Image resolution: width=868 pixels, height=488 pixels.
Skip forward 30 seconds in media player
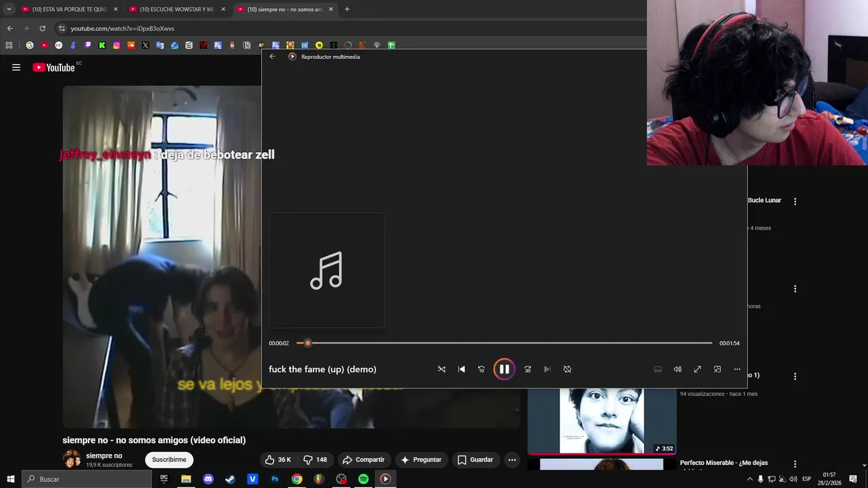(528, 369)
